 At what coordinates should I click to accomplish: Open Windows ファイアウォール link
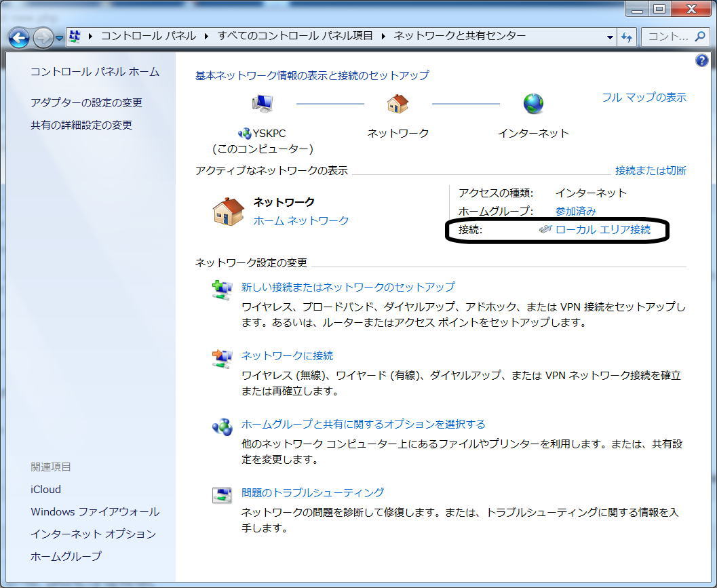(95, 511)
